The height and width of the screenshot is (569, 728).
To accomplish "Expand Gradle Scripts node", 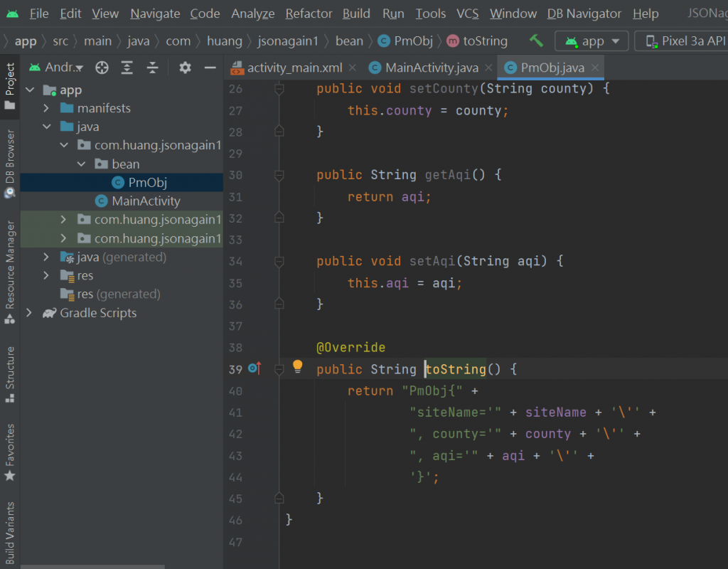I will (29, 313).
